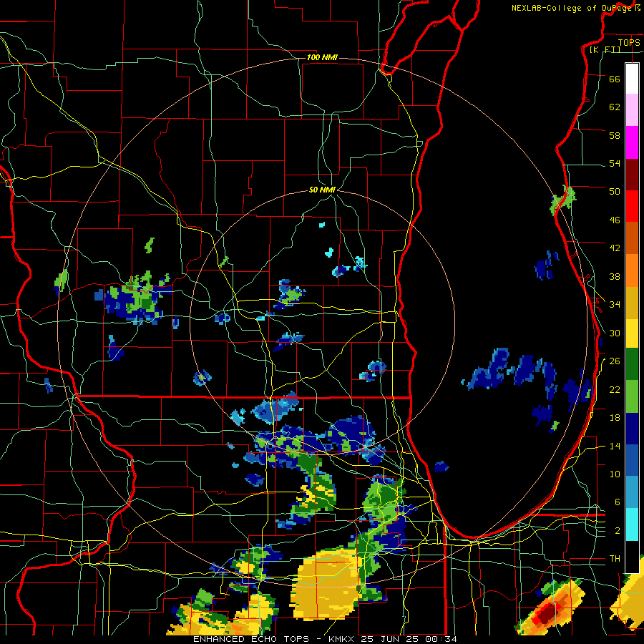Click the 'TOPS' legend heading
This screenshot has height=644, width=644.
(629, 42)
